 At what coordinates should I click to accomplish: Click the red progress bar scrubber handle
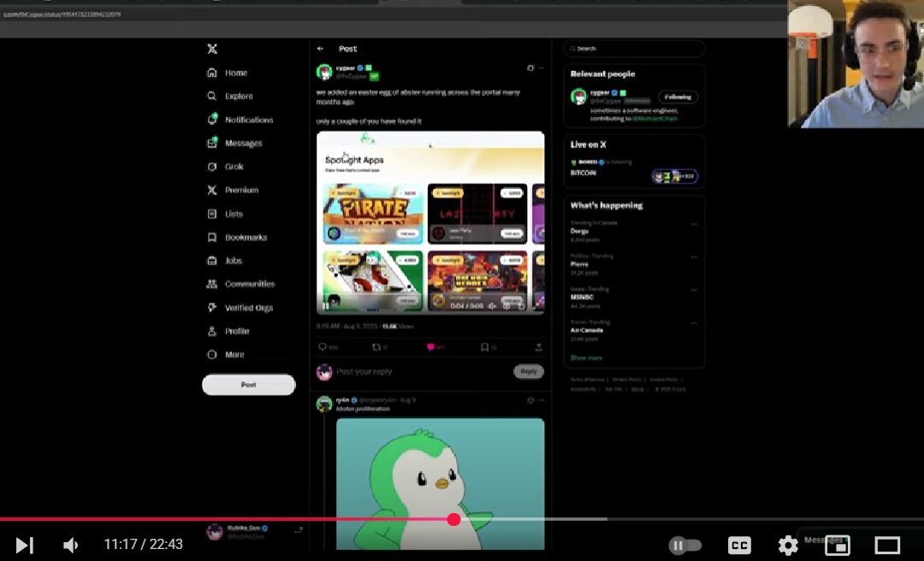tap(453, 519)
